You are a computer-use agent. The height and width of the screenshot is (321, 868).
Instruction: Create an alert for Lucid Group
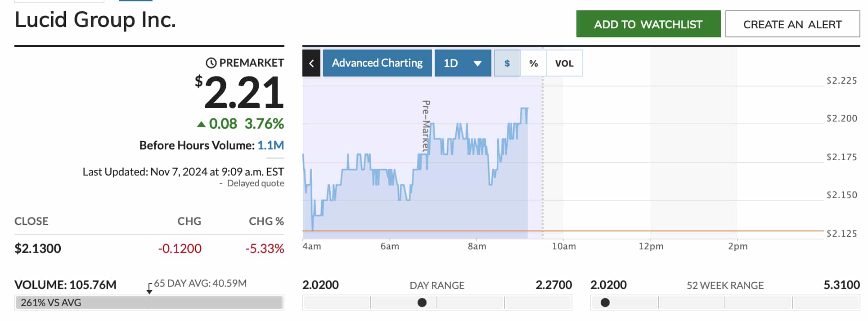(x=792, y=24)
